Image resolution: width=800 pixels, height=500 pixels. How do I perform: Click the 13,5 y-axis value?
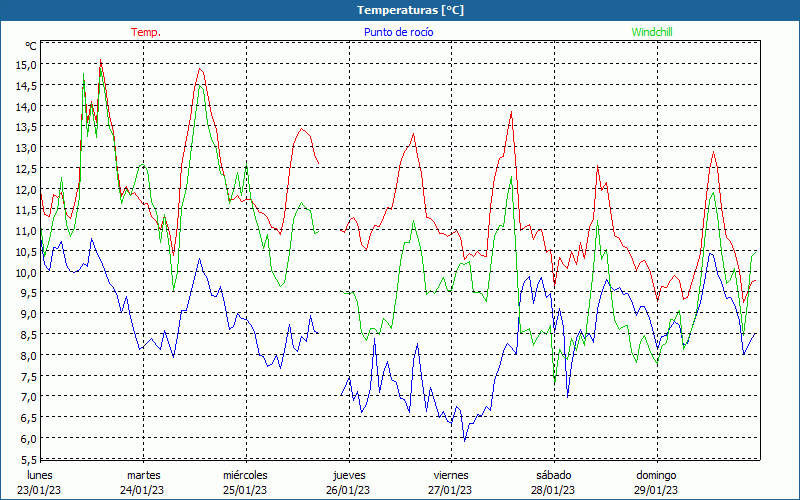coord(26,127)
